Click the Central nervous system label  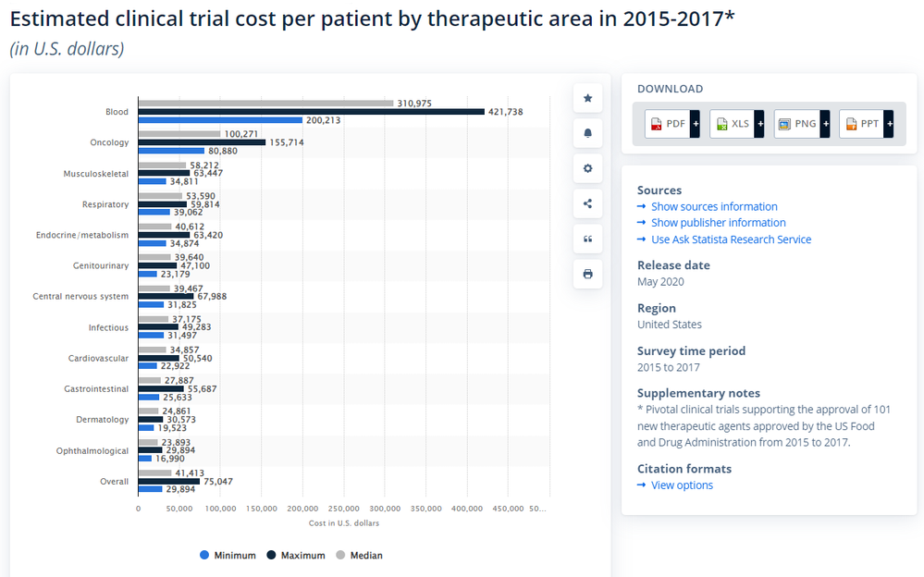pos(80,297)
